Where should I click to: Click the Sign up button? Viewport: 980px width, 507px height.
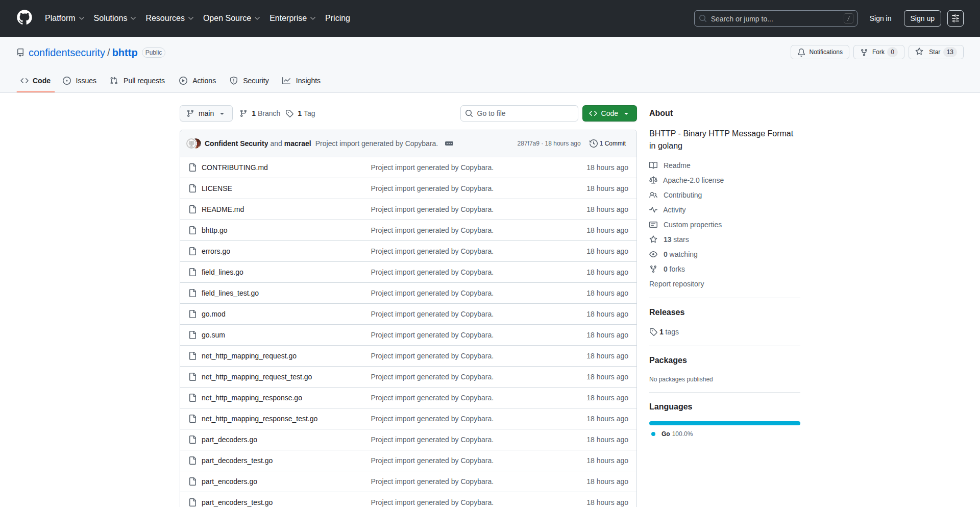pos(922,18)
